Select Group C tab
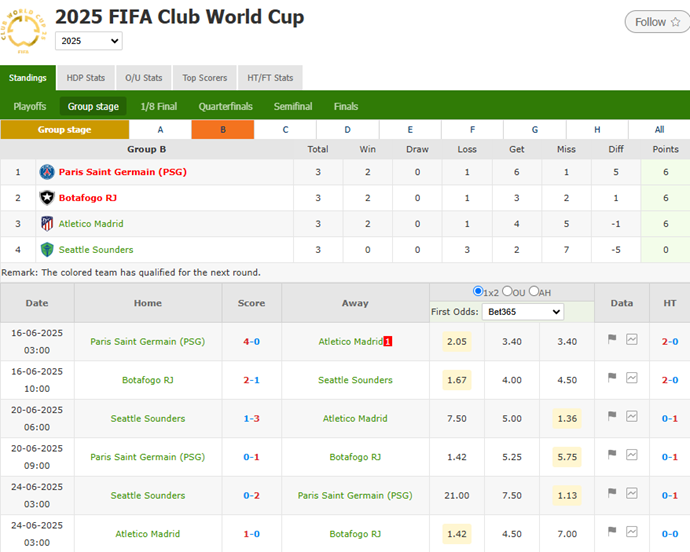Image resolution: width=690 pixels, height=552 pixels. [x=285, y=130]
